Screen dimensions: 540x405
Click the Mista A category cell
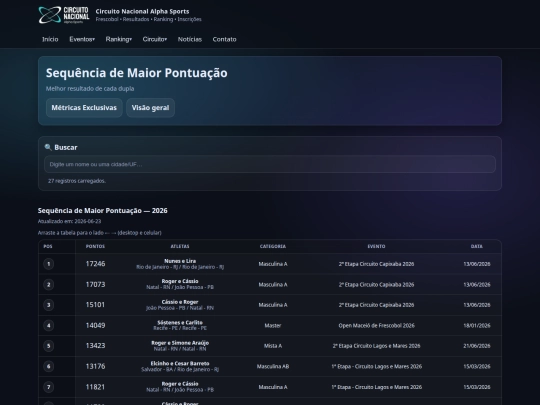(x=273, y=346)
